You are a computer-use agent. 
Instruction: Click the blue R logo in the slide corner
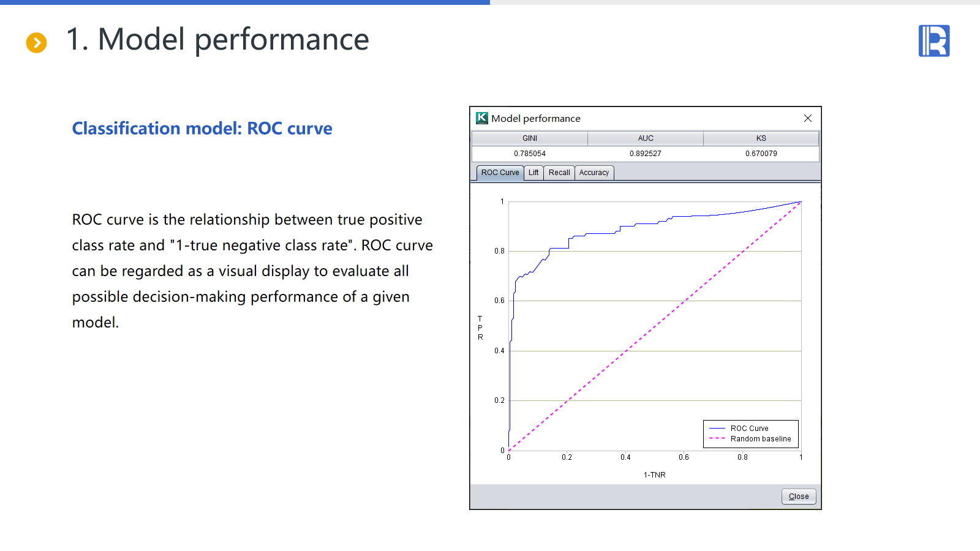pyautogui.click(x=933, y=41)
